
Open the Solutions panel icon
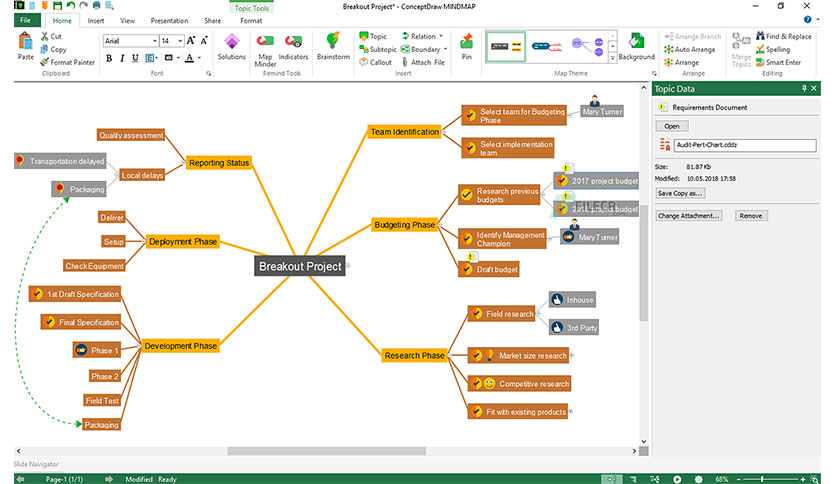pos(231,42)
